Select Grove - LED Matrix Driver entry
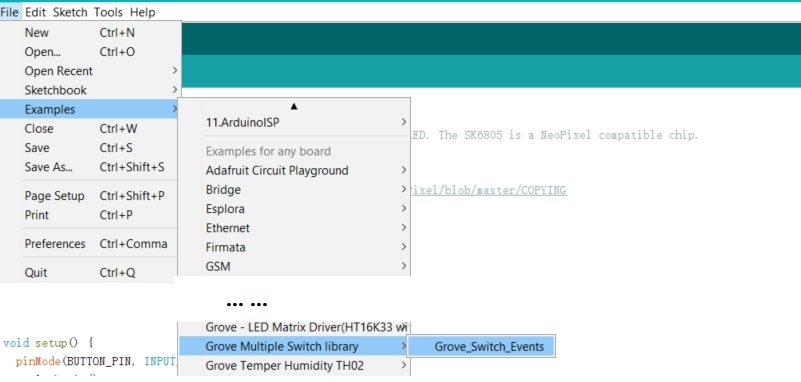 (294, 327)
